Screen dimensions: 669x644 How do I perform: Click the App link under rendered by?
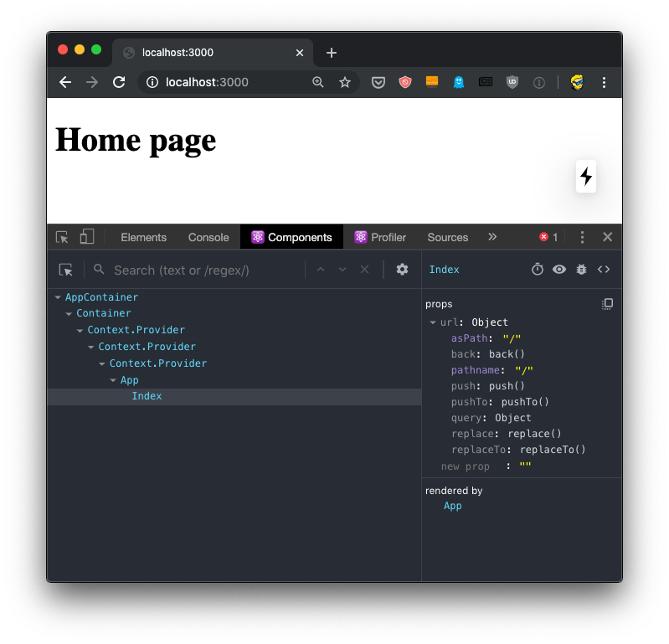tap(453, 506)
